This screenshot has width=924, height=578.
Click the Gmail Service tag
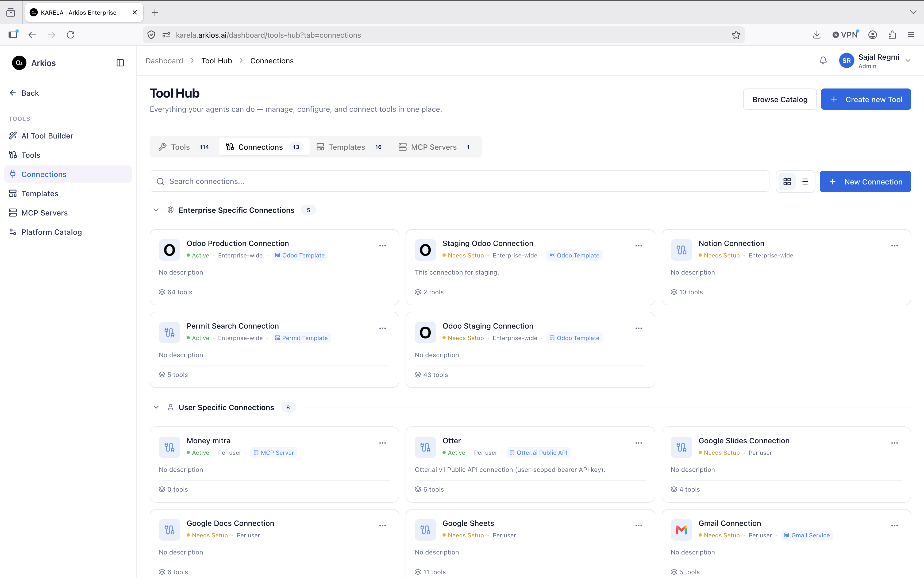coord(807,535)
